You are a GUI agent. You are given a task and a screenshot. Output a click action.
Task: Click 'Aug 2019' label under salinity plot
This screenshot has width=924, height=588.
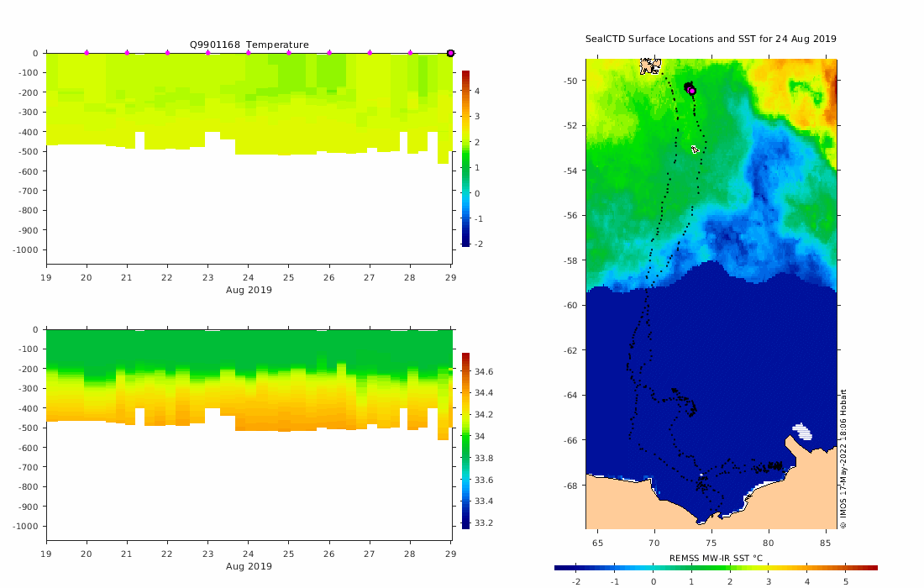[x=249, y=566]
